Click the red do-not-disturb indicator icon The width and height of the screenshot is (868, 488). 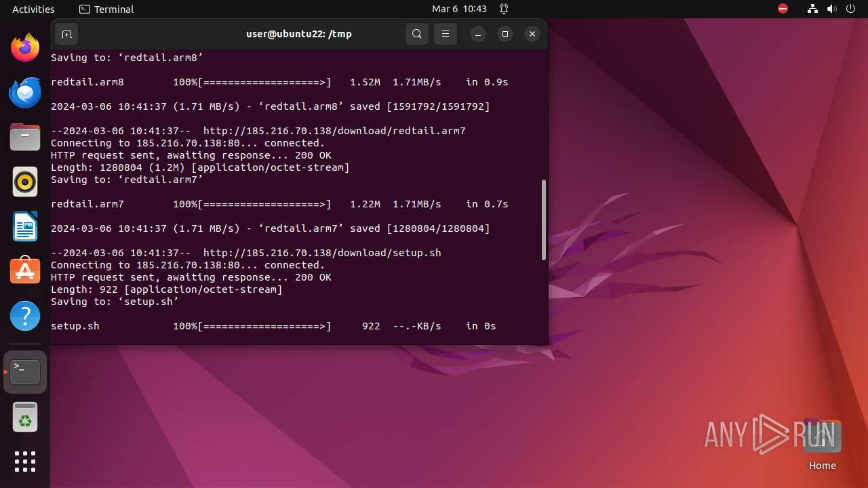(783, 9)
